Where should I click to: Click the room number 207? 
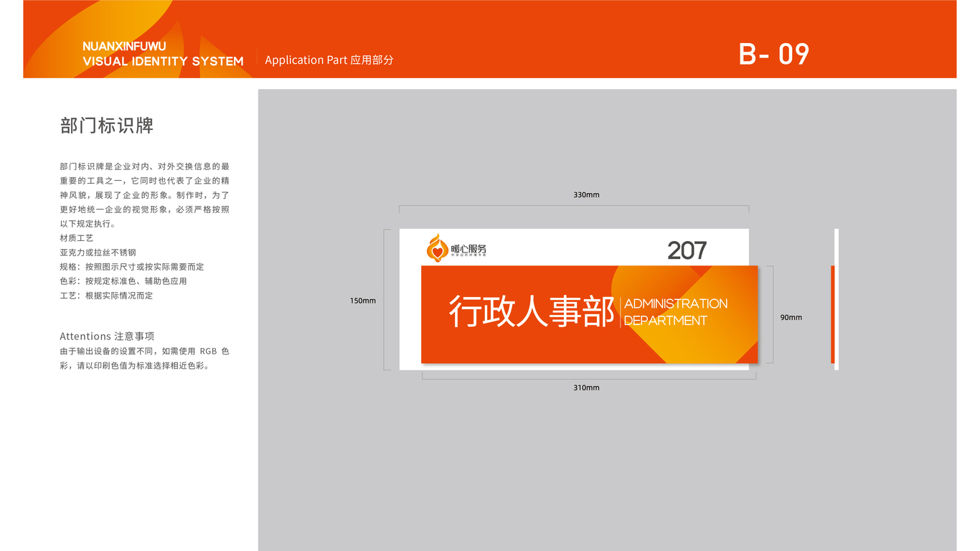[687, 250]
